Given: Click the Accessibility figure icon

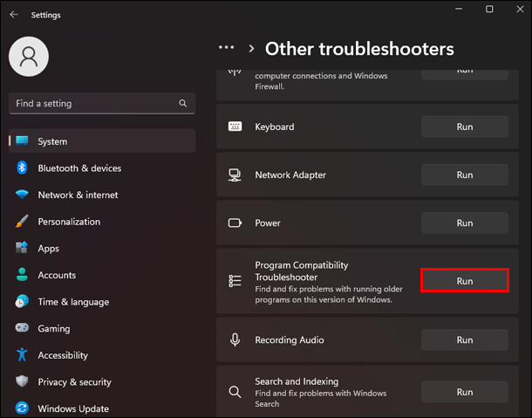Looking at the screenshot, I should click(22, 355).
